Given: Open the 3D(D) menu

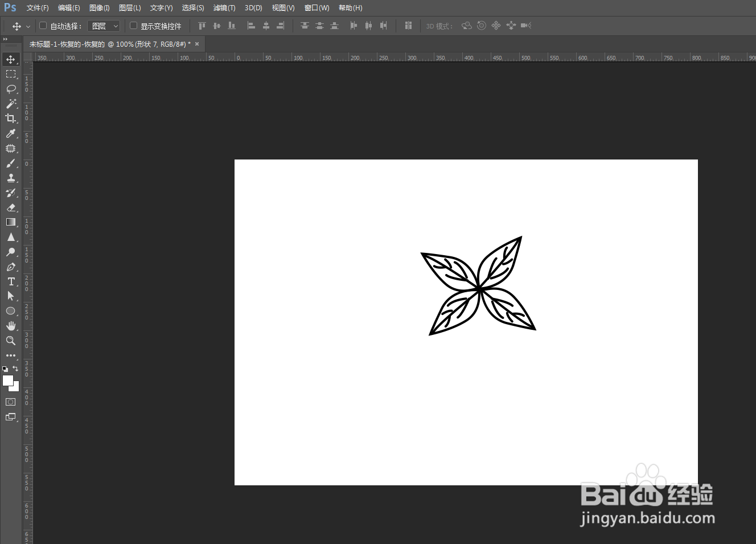Looking at the screenshot, I should click(253, 8).
